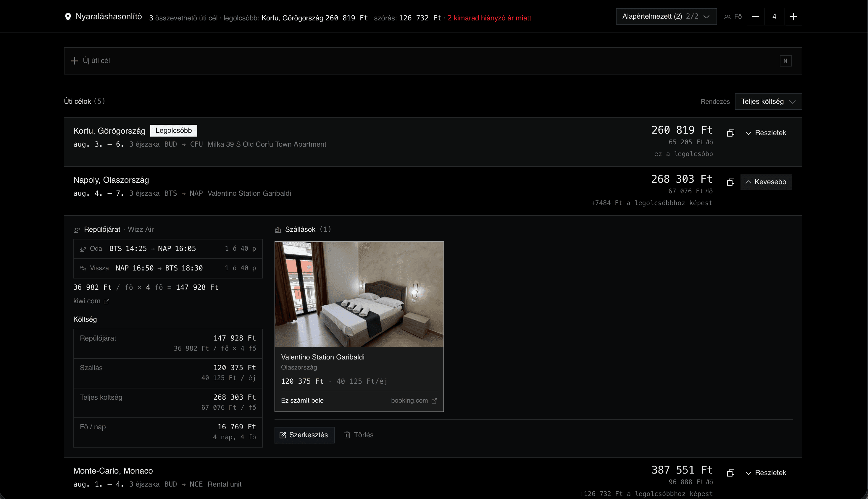
Task: Click the external link icon beside kiwi.com
Action: point(106,301)
